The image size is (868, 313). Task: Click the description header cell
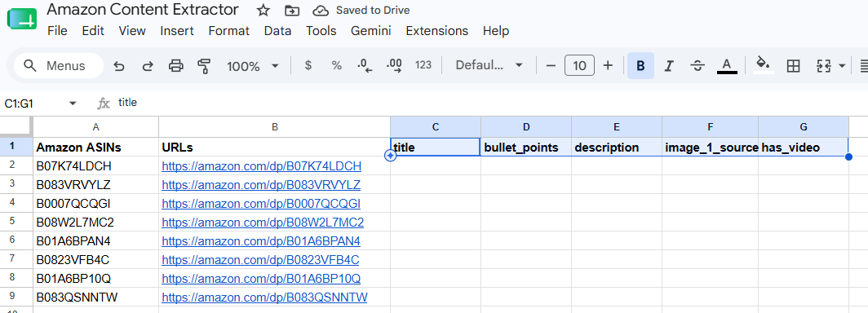pos(617,148)
